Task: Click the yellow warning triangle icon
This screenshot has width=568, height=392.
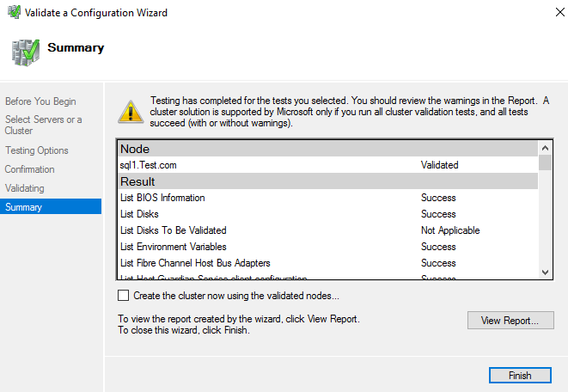Action: click(x=131, y=111)
